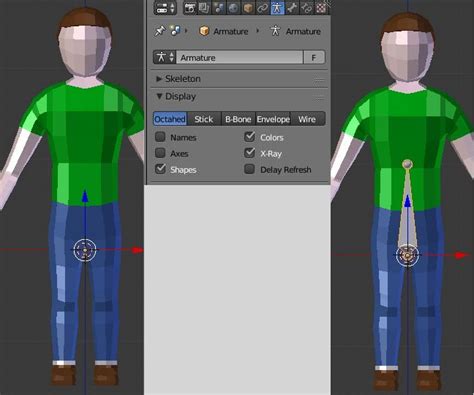Click the red X-axis arrow in left viewport
474x395 pixels.
coord(137,250)
